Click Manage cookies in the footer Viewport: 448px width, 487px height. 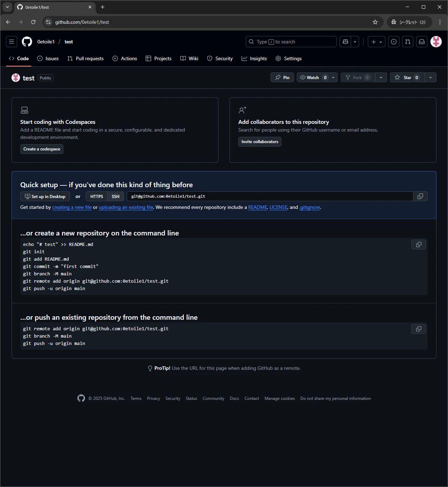[x=280, y=398]
